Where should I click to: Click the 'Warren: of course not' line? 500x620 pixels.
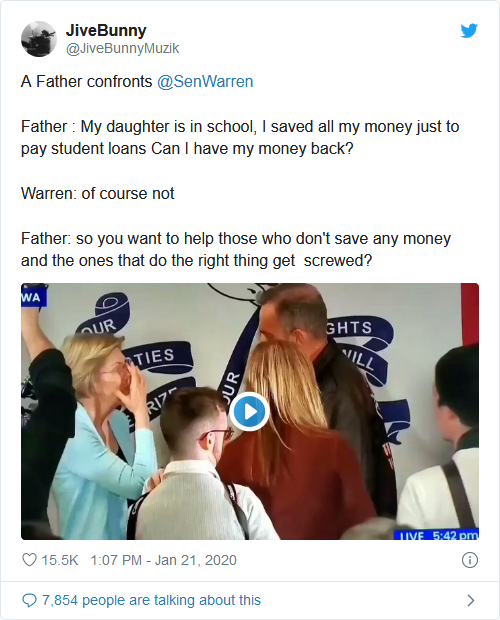[x=98, y=194]
